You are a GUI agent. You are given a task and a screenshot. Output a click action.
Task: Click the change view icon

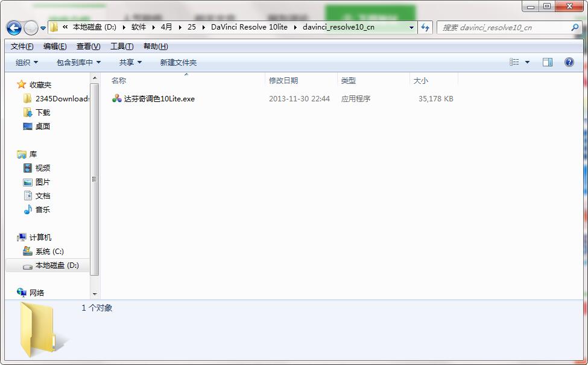tap(514, 62)
